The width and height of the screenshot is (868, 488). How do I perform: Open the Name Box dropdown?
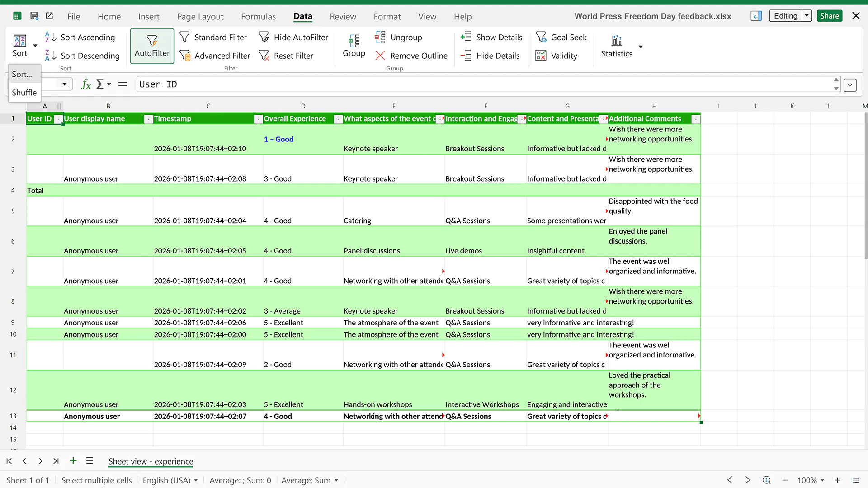pos(65,84)
